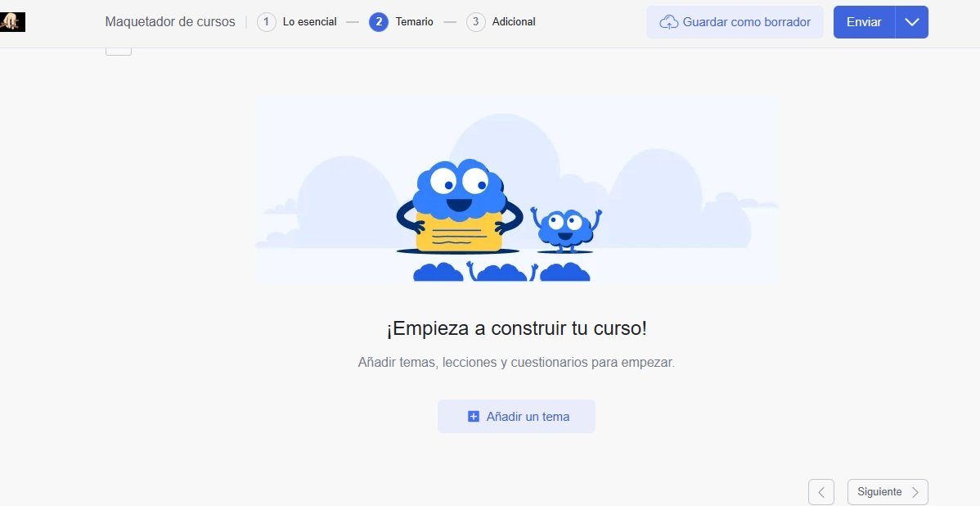Image resolution: width=980 pixels, height=506 pixels.
Task: Switch to the Adicional step
Action: coord(514,22)
